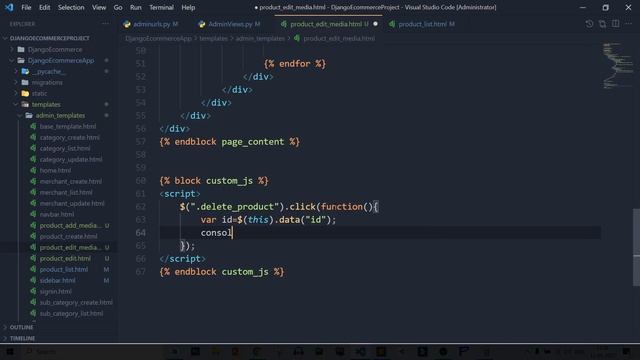Open product_create.html file
640x360 pixels.
click(x=68, y=236)
